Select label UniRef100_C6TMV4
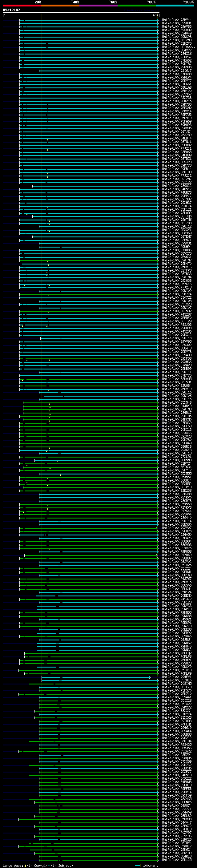The image size is (197, 868). pyautogui.click(x=176, y=842)
